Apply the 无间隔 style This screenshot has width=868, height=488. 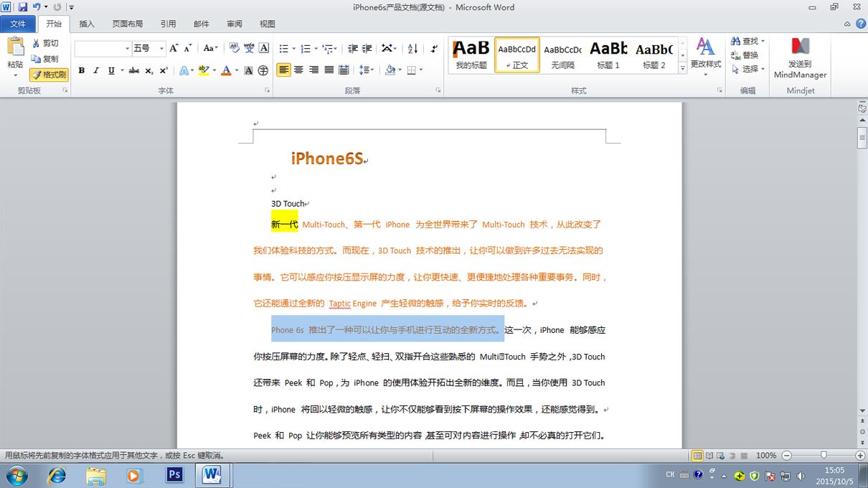562,54
